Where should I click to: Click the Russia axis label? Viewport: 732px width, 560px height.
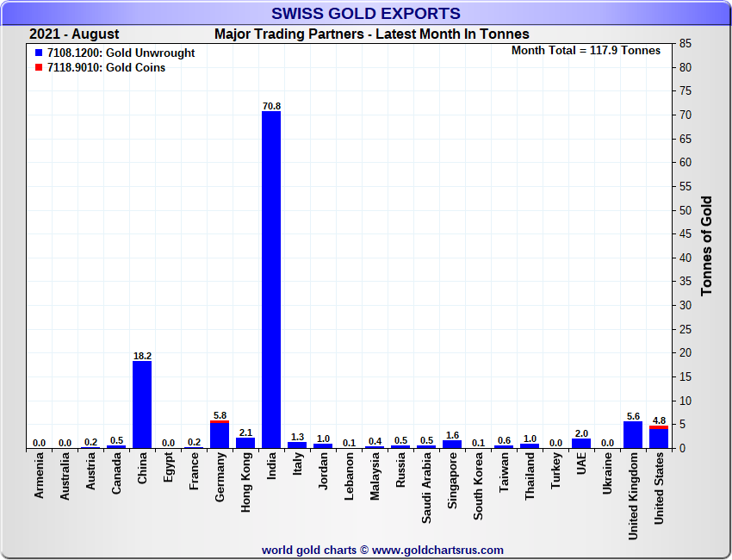[x=400, y=470]
